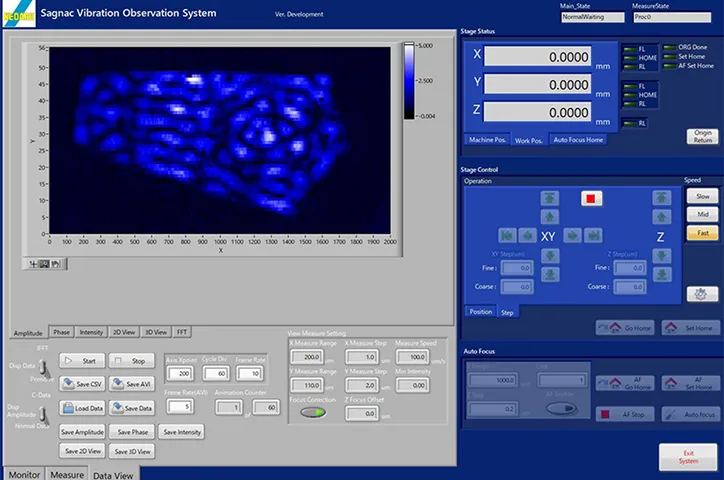Switch to the Phase tab
Viewport: 724px width, 480px height.
pos(61,332)
